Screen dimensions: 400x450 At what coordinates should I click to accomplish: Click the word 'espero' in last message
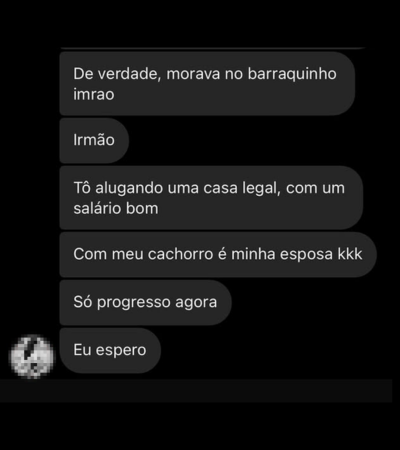pyautogui.click(x=121, y=351)
